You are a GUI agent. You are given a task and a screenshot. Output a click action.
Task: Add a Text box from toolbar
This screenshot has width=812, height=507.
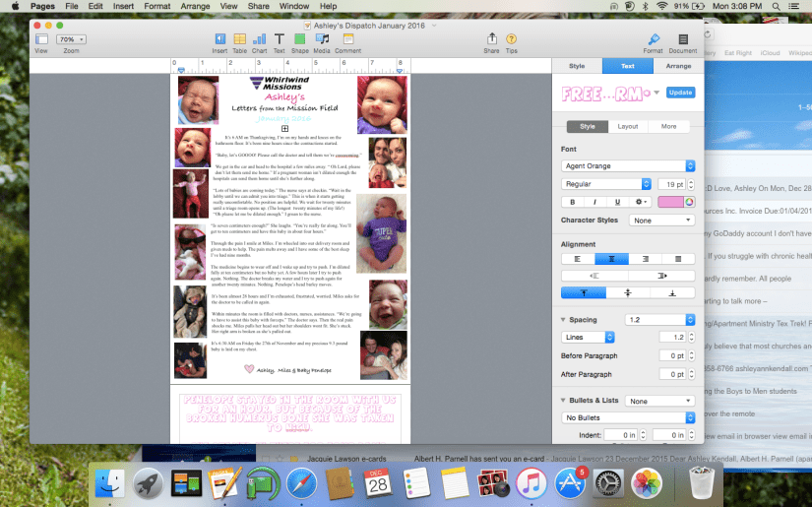point(280,38)
